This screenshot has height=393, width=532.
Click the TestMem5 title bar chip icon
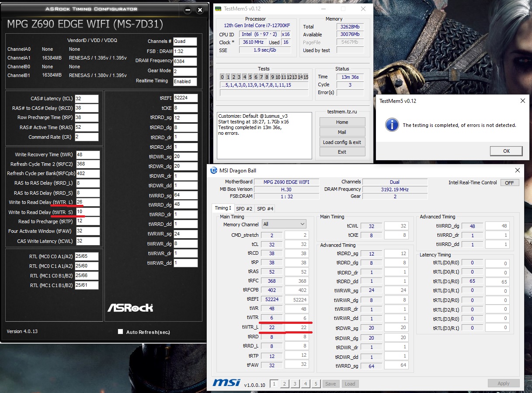click(x=218, y=8)
